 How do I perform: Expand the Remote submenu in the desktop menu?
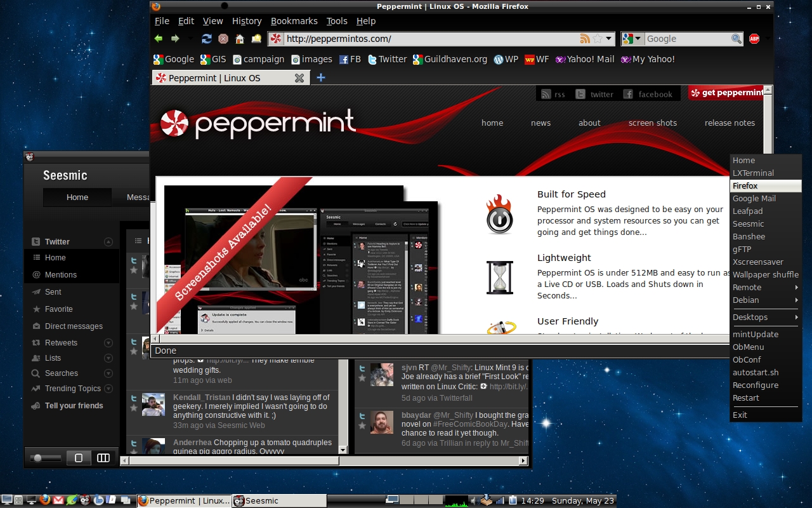(766, 288)
